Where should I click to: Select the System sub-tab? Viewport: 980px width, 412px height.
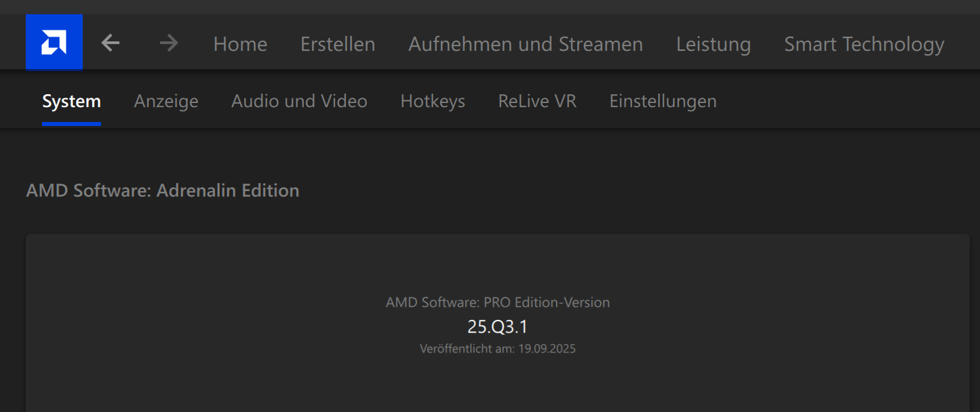(71, 102)
